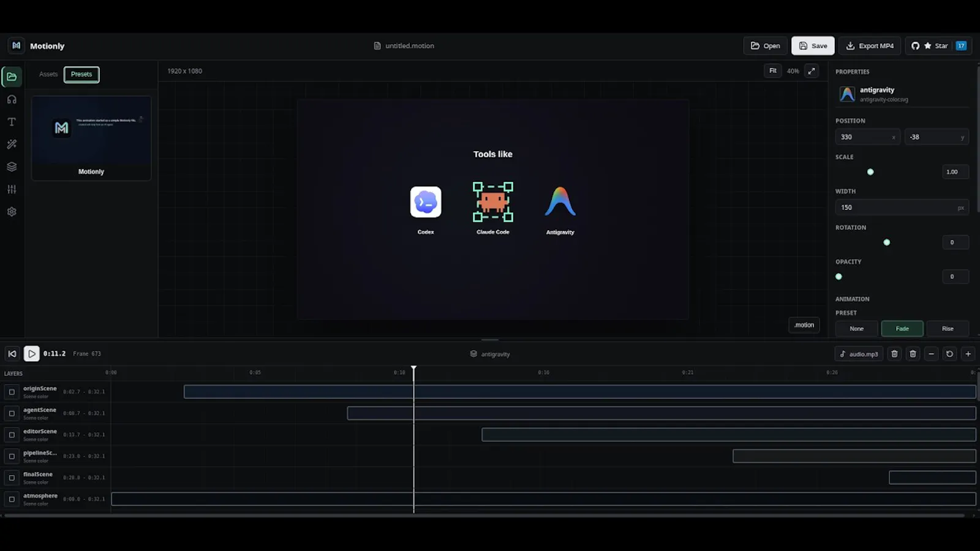Toggle the editorScene layer checkbox
This screenshot has width=980, height=551.
click(12, 435)
